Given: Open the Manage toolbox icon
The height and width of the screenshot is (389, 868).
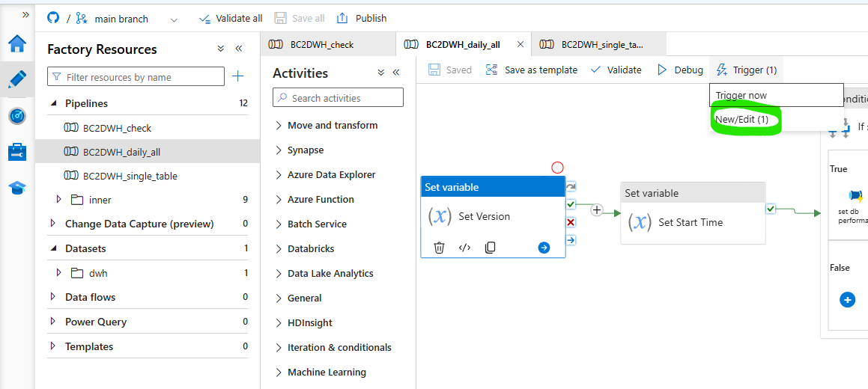Looking at the screenshot, I should (x=17, y=152).
